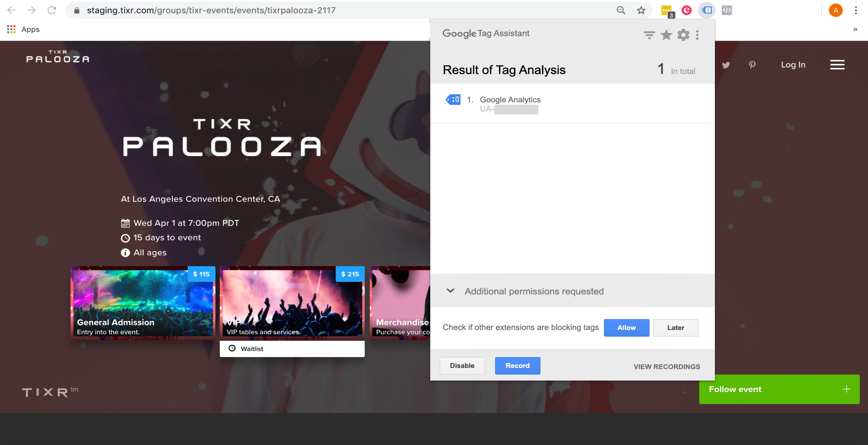Open the Chrome three-dot menu
This screenshot has height=445, width=868.
click(x=856, y=10)
